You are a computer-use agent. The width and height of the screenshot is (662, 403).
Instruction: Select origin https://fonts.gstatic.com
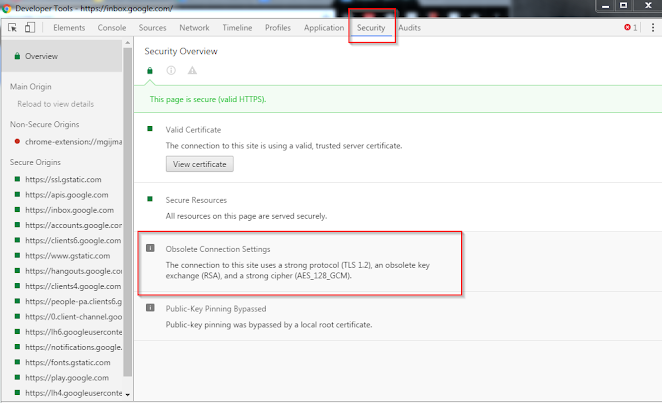click(x=68, y=362)
